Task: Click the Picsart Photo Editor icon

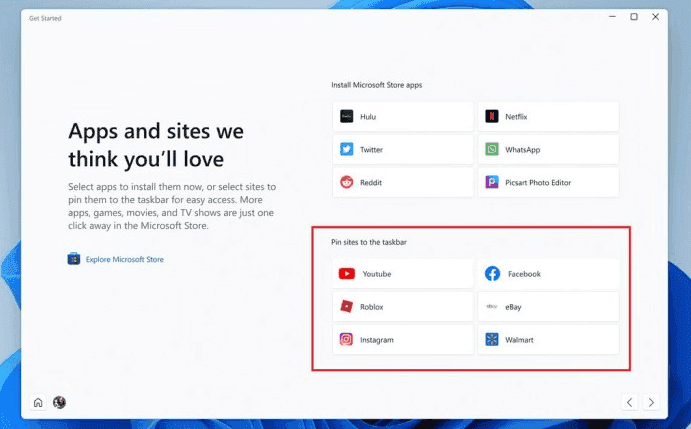Action: coord(492,182)
